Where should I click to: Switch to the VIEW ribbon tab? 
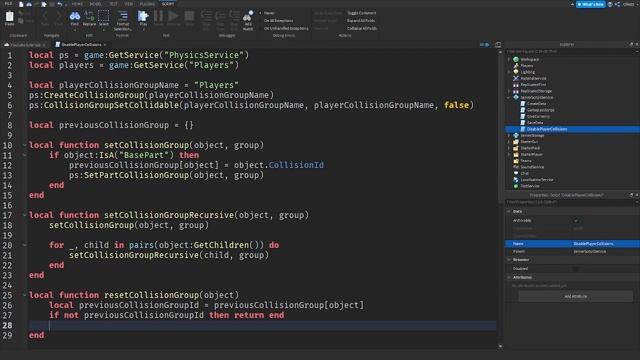point(129,4)
